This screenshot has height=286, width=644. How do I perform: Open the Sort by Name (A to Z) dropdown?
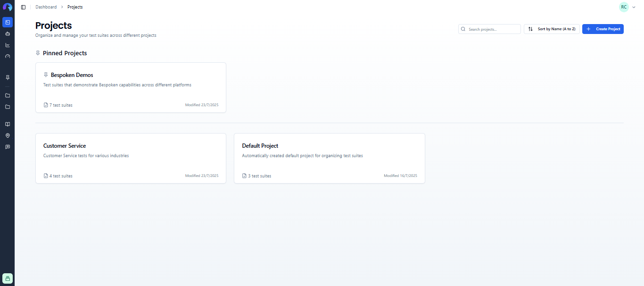[x=552, y=29]
